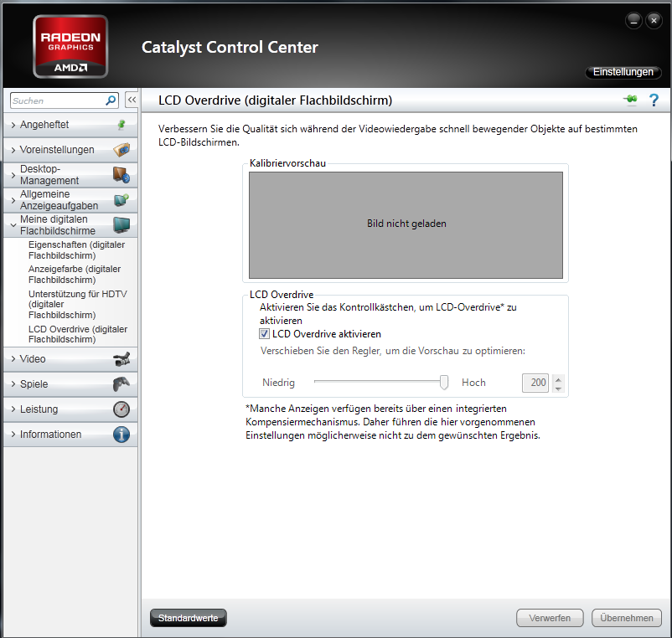672x638 pixels.
Task: Minimize the Catalyst Control Center window
Action: [x=633, y=21]
